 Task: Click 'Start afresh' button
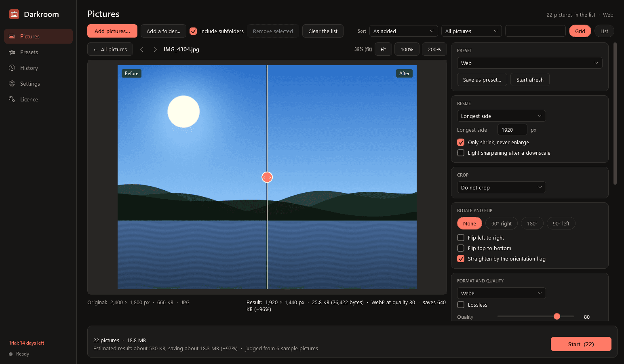pos(530,80)
